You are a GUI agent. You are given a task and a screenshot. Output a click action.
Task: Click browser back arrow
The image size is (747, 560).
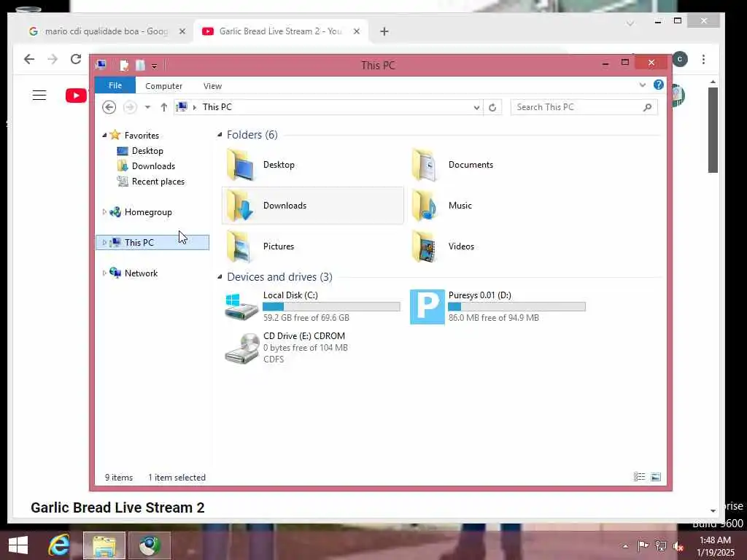click(x=29, y=59)
